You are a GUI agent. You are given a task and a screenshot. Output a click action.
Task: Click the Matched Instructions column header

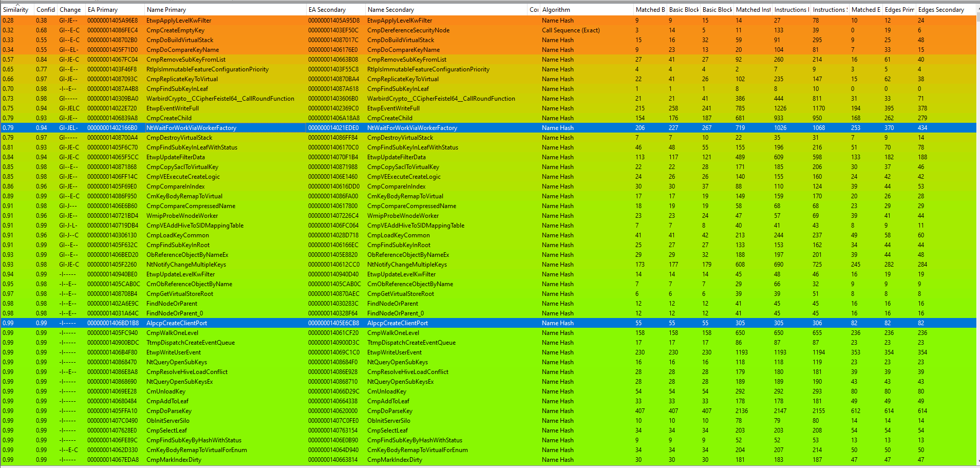pyautogui.click(x=753, y=10)
